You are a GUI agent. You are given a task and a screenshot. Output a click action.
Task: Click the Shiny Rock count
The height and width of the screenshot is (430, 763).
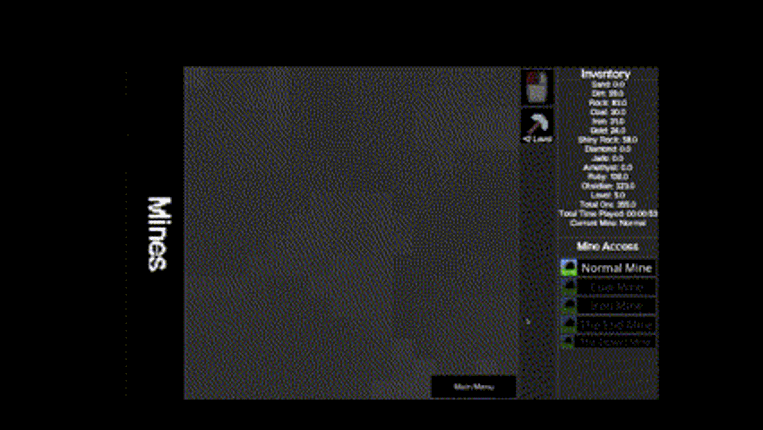click(608, 140)
